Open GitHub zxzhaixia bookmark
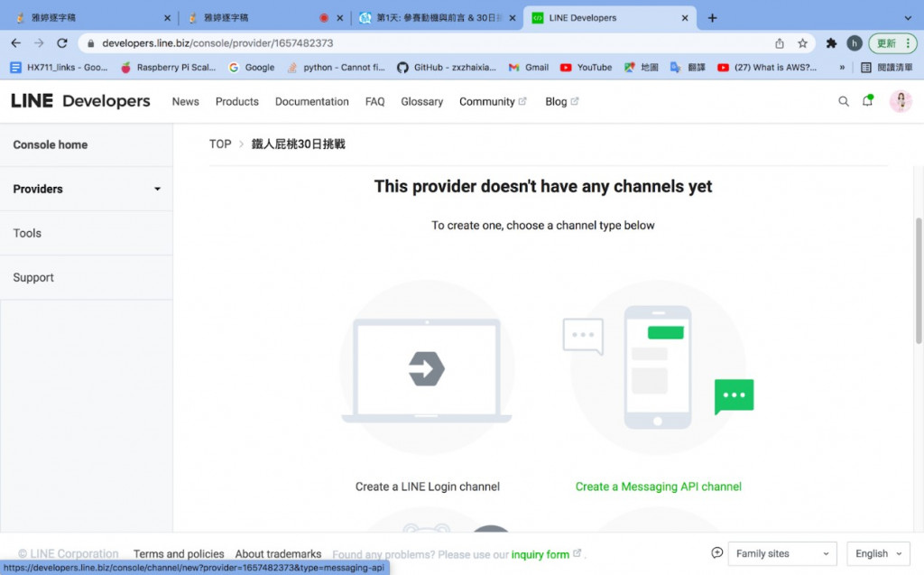The height and width of the screenshot is (575, 924). (447, 67)
